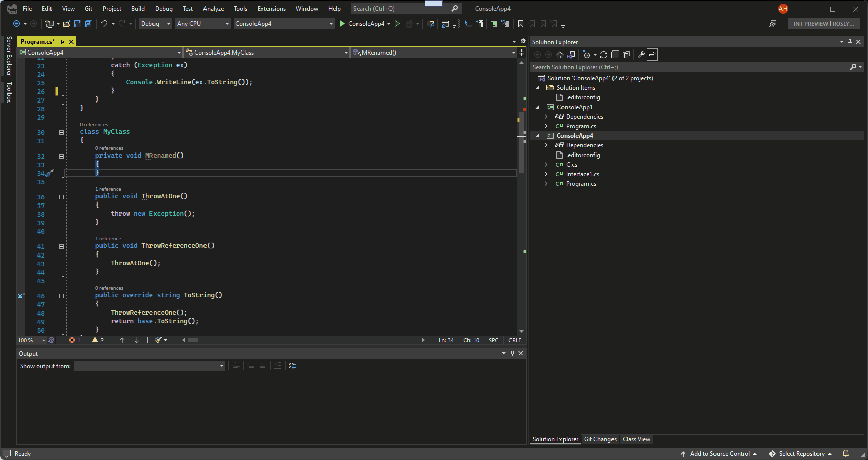Click the New Project toolbar icon
Screen dimensions: 868x460
[x=49, y=24]
